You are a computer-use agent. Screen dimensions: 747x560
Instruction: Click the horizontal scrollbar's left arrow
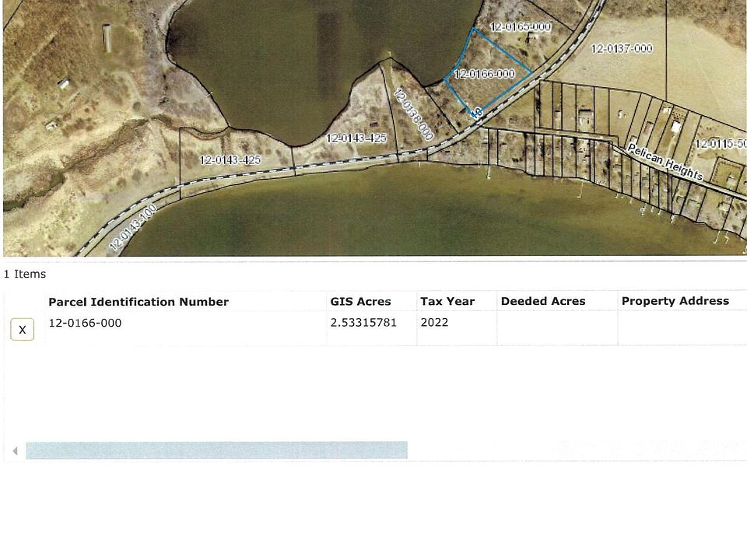(x=16, y=451)
